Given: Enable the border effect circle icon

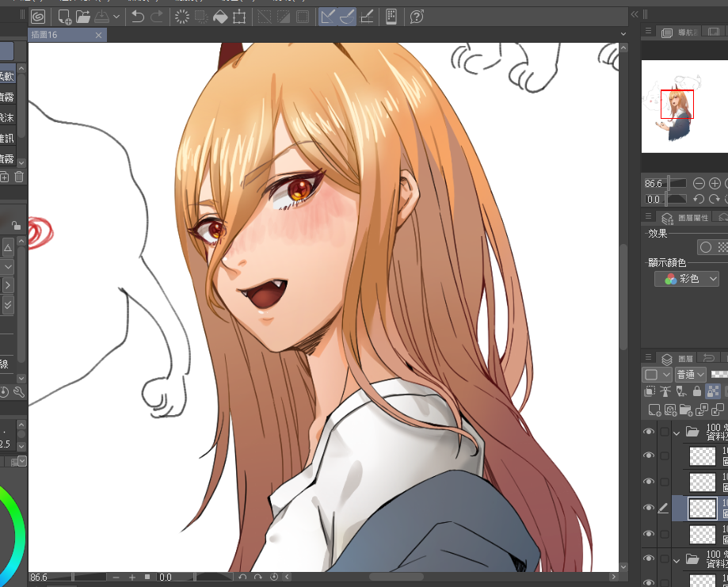Looking at the screenshot, I should pyautogui.click(x=706, y=247).
